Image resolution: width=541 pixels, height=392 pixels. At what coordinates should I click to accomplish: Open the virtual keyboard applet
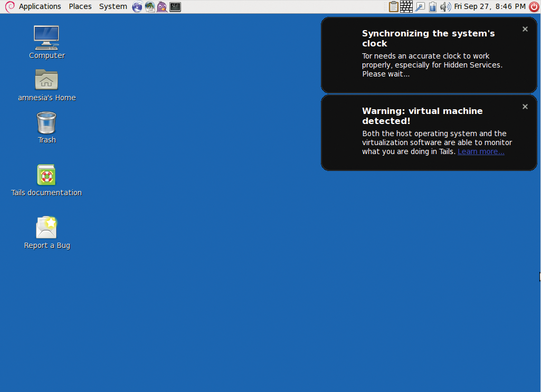406,7
